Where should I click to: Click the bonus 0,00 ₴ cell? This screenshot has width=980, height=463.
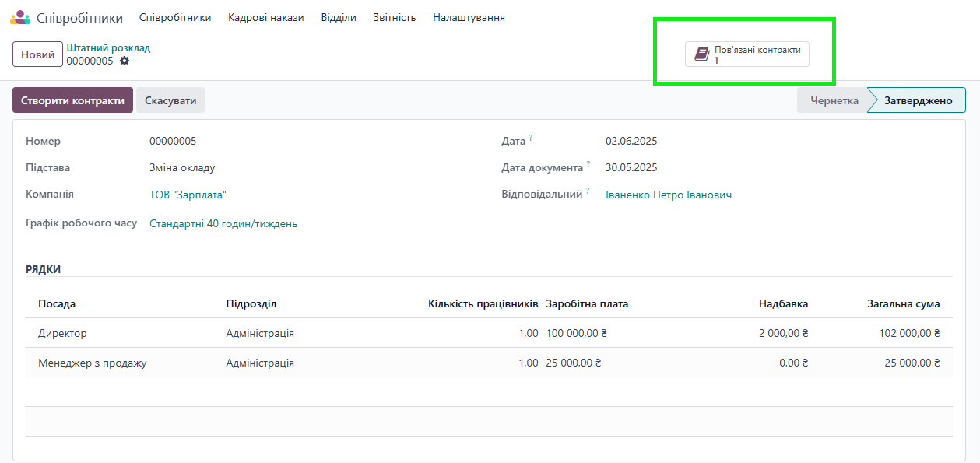coord(794,363)
